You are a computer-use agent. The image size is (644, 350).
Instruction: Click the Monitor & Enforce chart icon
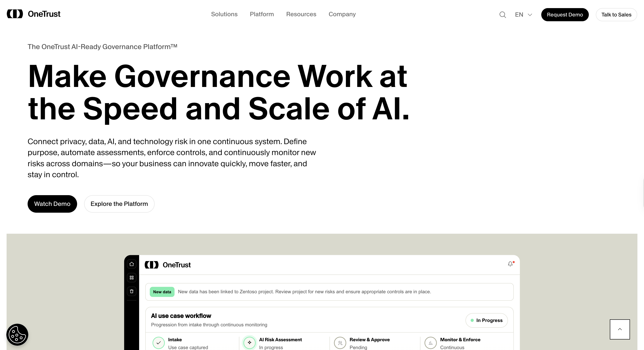coord(430,343)
